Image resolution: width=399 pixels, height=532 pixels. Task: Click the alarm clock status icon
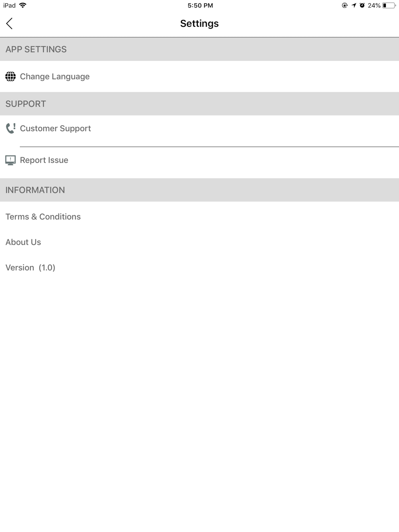tap(362, 6)
